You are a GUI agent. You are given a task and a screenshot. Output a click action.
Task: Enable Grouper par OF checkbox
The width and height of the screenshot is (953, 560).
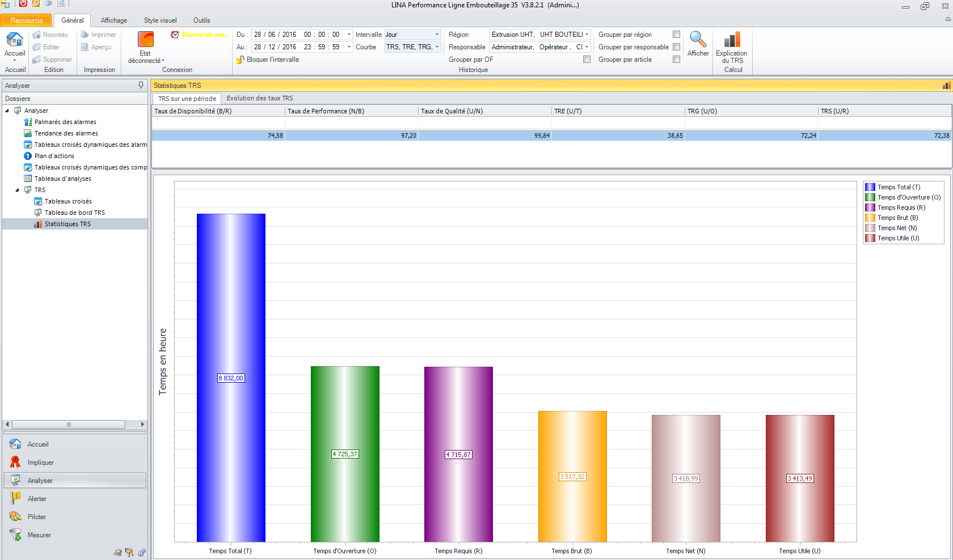click(587, 60)
